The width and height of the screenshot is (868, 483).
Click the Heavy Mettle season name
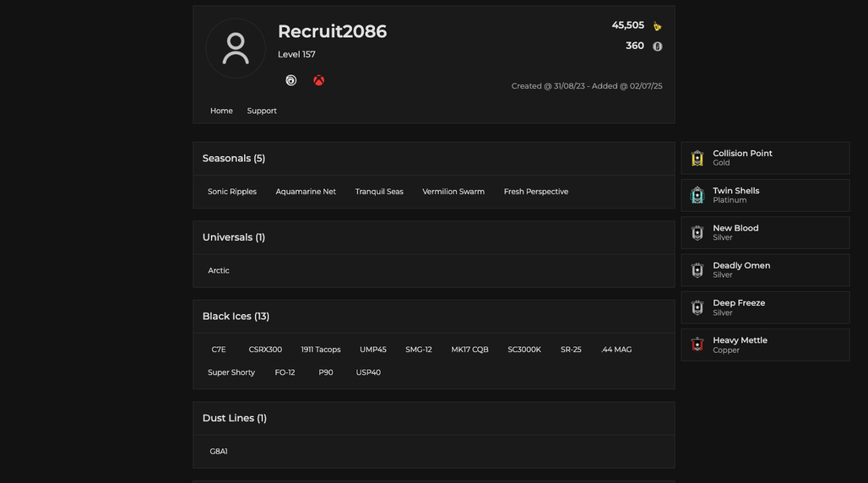coord(741,340)
